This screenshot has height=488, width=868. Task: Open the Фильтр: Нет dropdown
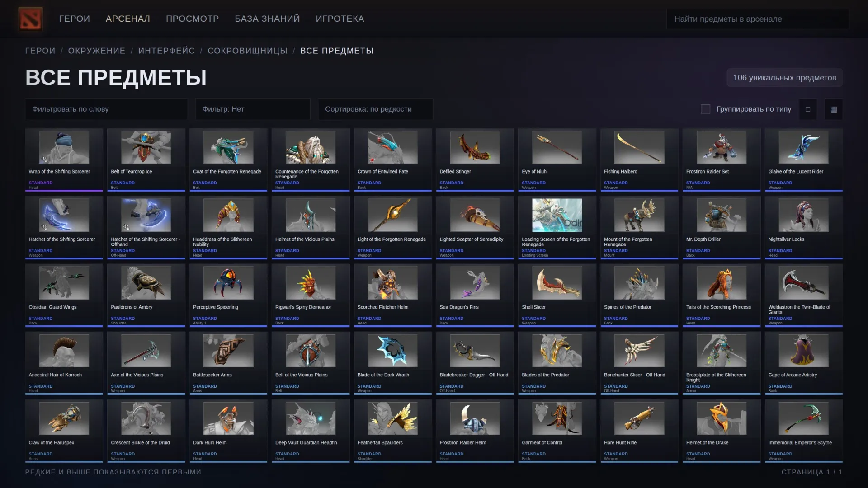(x=253, y=109)
